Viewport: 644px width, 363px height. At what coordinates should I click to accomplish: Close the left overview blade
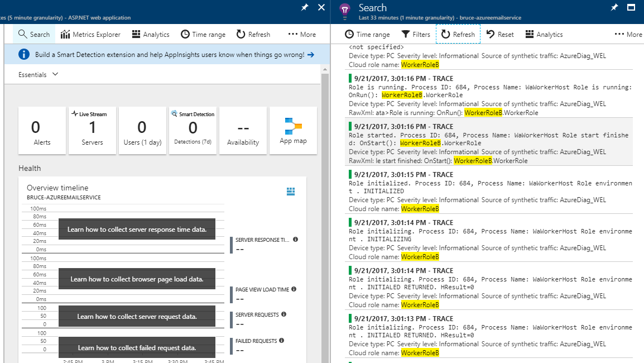[321, 7]
